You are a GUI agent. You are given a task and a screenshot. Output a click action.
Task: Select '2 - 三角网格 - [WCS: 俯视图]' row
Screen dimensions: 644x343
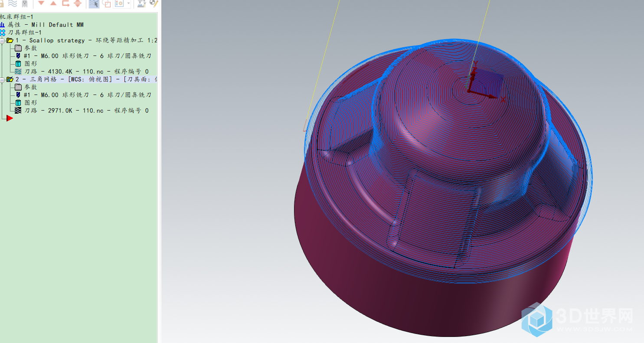86,79
